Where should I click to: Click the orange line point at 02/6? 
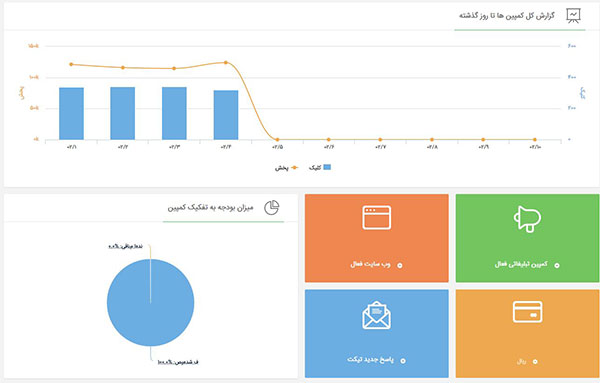pos(329,140)
